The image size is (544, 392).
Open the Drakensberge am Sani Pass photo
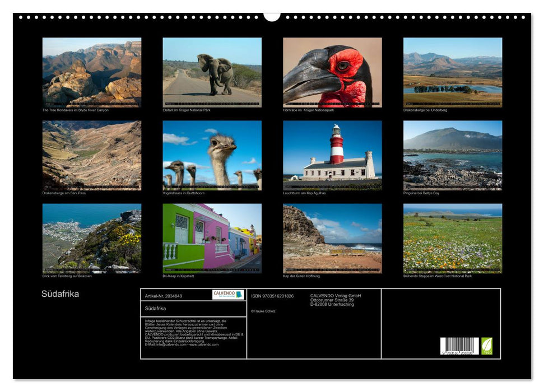[92, 155]
